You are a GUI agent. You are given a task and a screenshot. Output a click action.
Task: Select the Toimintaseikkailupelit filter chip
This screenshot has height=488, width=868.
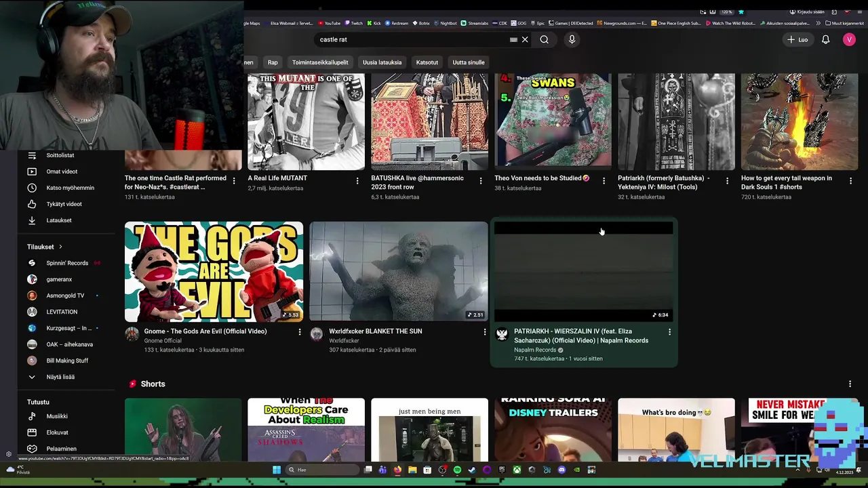320,62
